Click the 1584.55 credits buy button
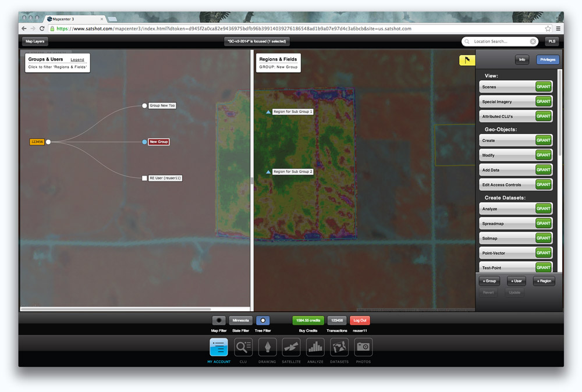 click(x=308, y=320)
